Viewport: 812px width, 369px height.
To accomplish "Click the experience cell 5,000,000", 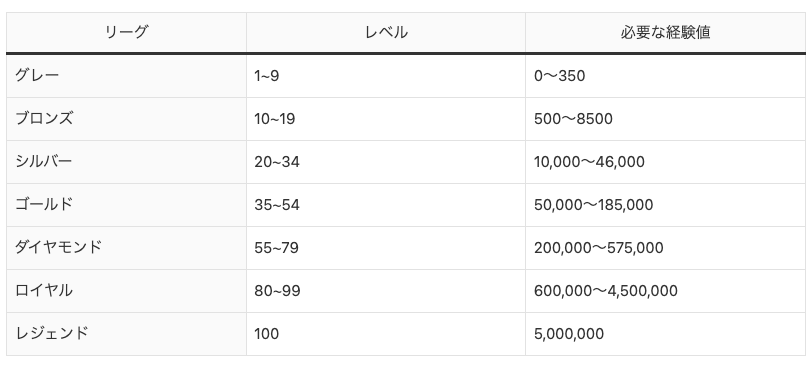I will pyautogui.click(x=665, y=333).
